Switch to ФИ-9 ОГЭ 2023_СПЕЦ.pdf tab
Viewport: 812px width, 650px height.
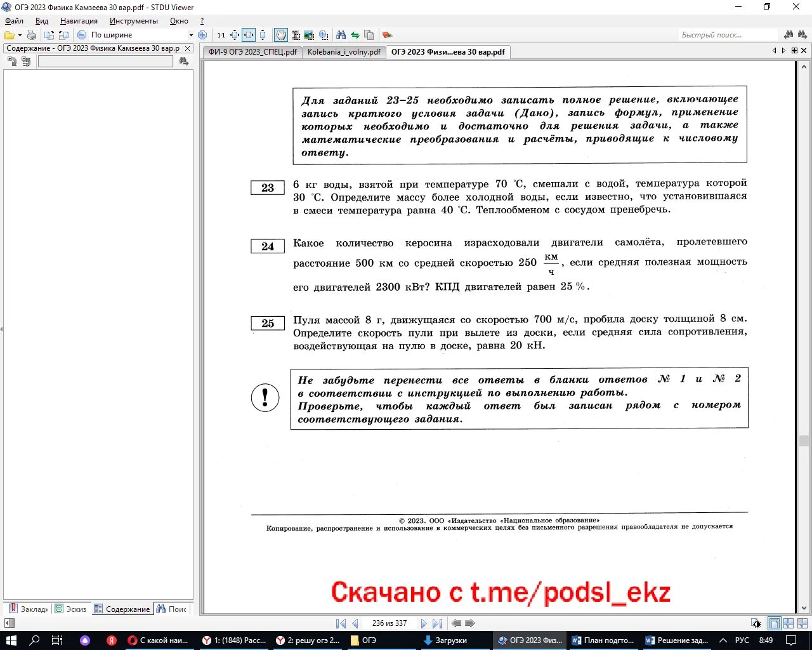[252, 52]
